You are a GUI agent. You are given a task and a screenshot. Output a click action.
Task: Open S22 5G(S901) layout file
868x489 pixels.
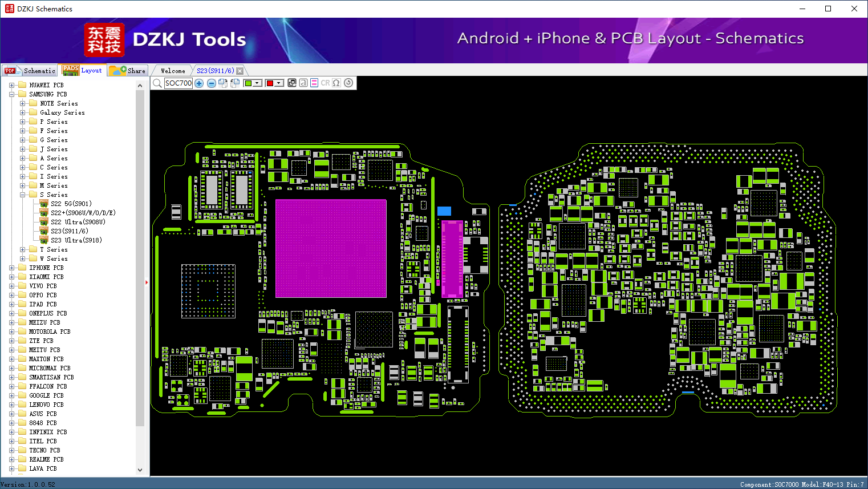pos(71,204)
